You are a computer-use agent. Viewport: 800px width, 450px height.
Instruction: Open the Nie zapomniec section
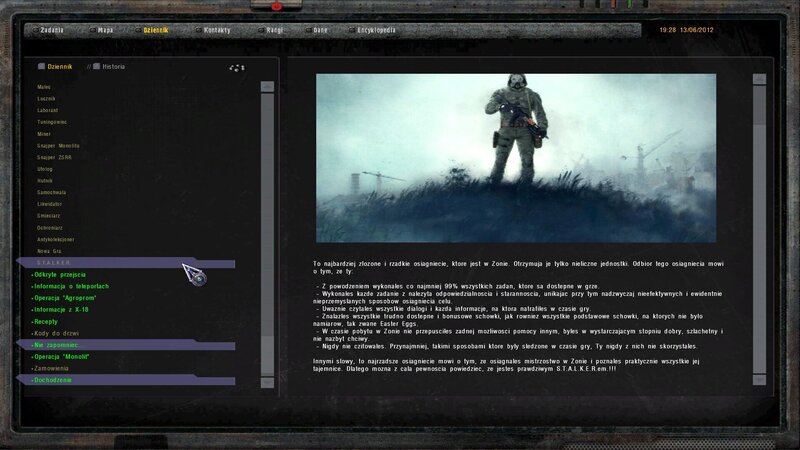click(126, 345)
